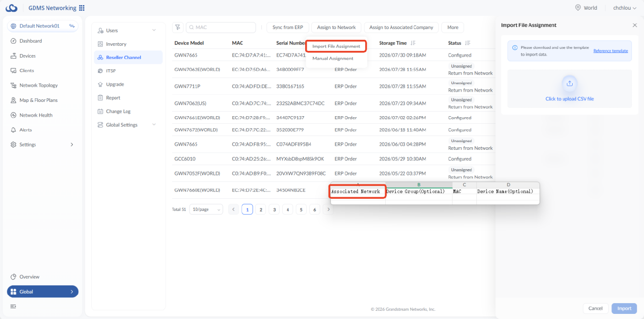Choose Manual Assignment from dropdown

click(333, 59)
